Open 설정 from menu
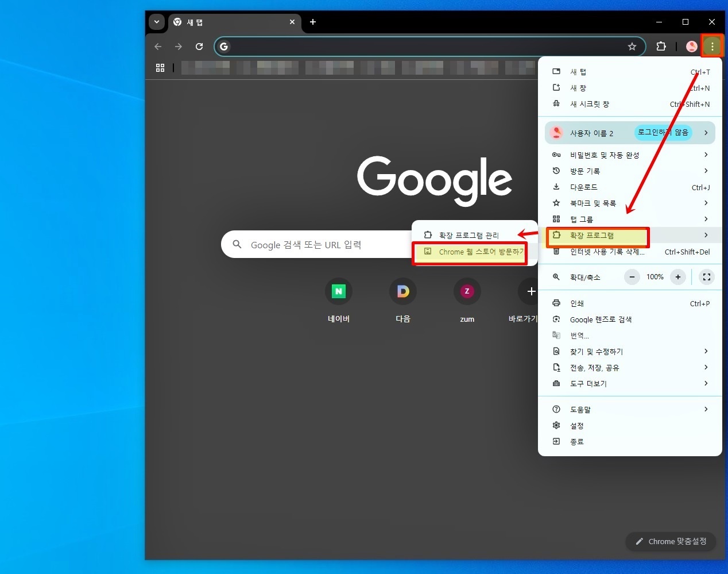Image resolution: width=728 pixels, height=574 pixels. 630,426
